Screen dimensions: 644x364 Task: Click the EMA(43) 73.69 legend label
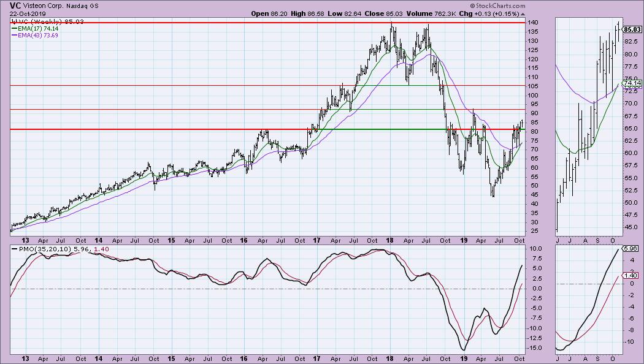tap(38, 36)
